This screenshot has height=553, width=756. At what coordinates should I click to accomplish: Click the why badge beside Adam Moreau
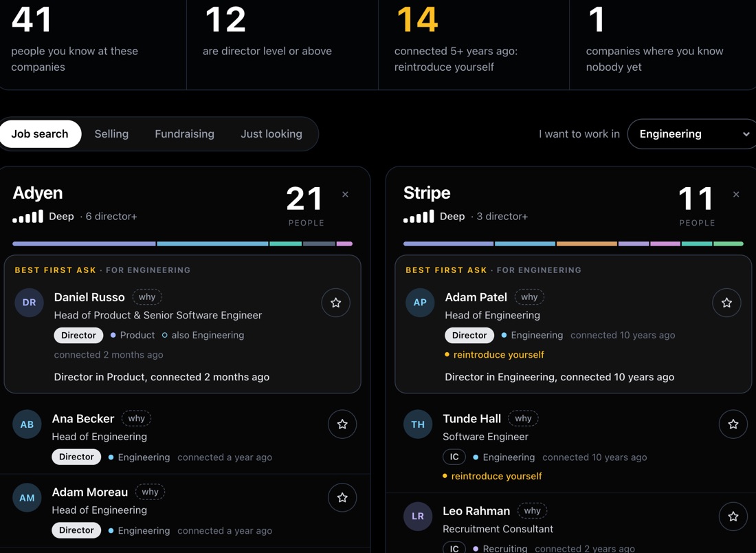pyautogui.click(x=150, y=492)
